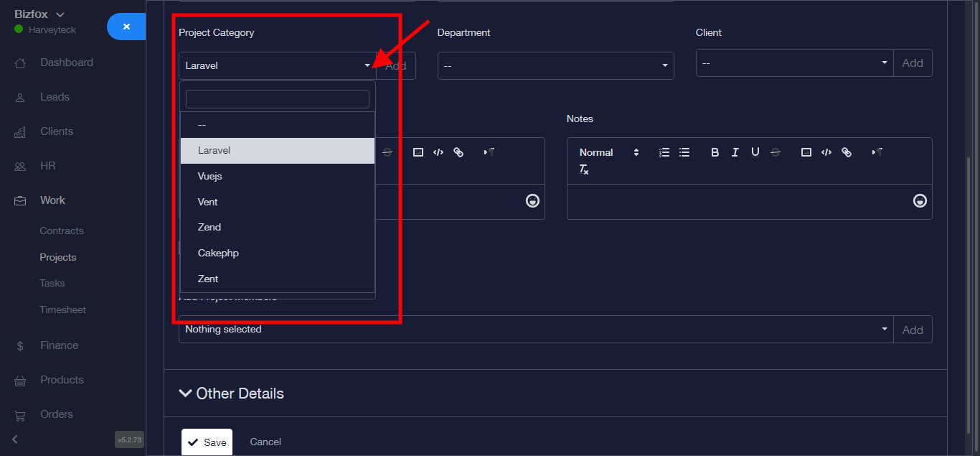Click the code block icon in Notes toolbar
This screenshot has height=456, width=980.
tap(826, 152)
